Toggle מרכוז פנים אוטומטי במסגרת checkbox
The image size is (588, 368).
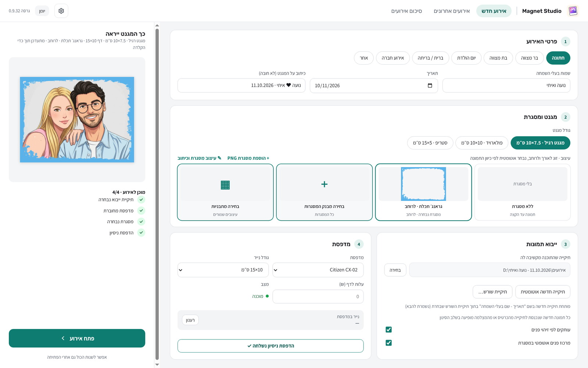pyautogui.click(x=389, y=343)
